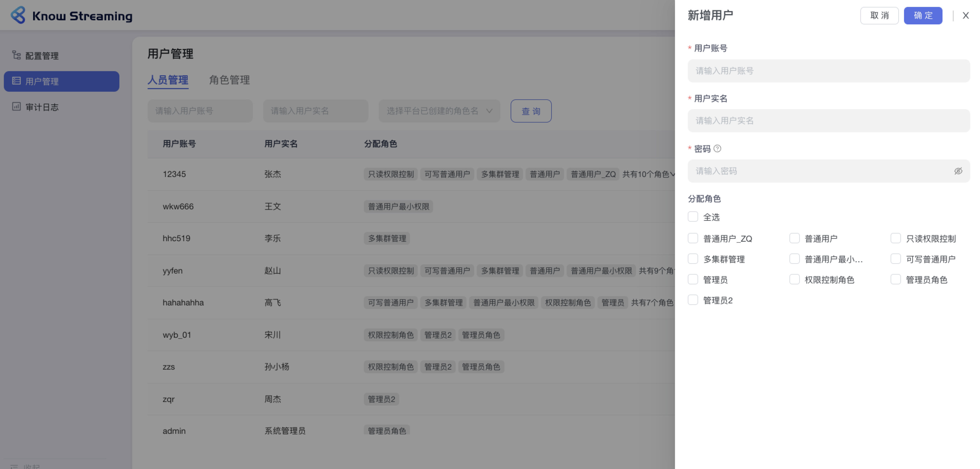Tick the 管理员2 role checkbox
980x469 pixels.
(693, 300)
